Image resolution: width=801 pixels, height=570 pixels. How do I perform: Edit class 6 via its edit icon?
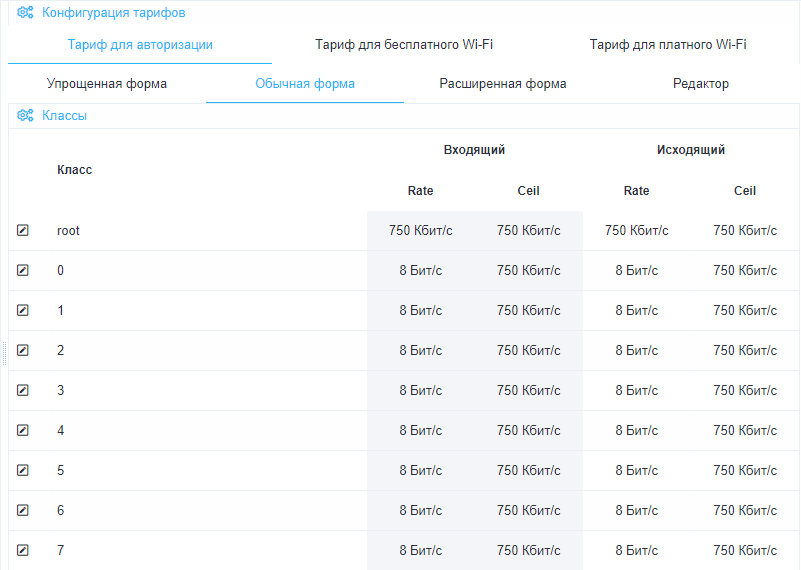coord(23,510)
